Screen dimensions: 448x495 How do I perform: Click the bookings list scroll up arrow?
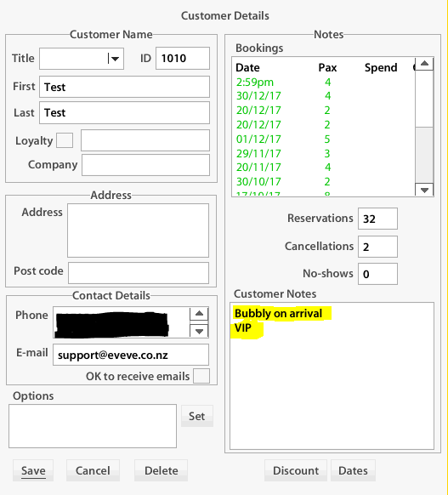(424, 64)
